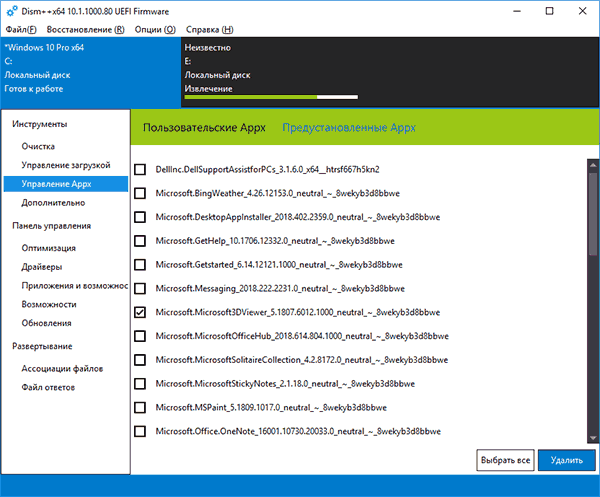Image resolution: width=600 pixels, height=497 pixels.
Task: Open the Опции menu
Action: pos(155,29)
